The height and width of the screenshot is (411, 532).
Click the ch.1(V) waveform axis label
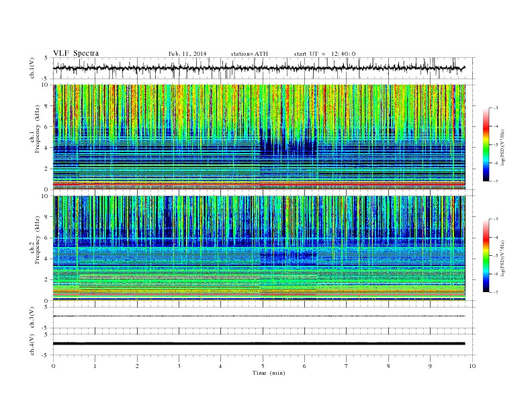[32, 68]
